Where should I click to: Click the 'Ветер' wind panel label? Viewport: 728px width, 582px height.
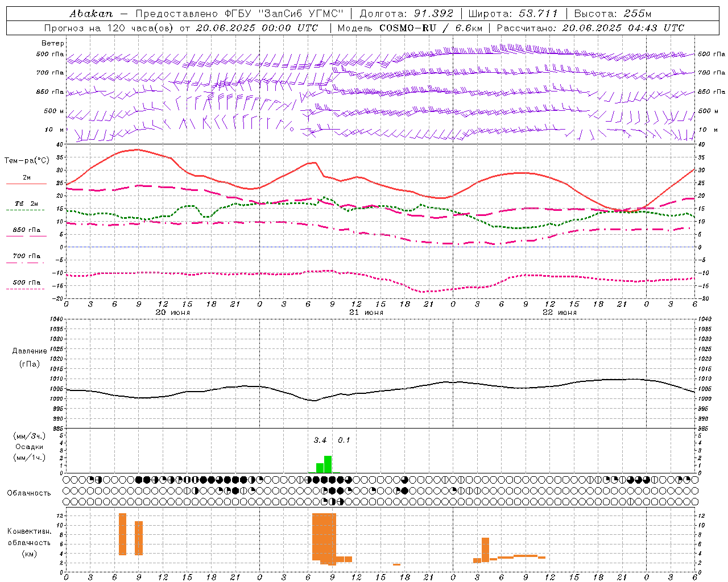click(x=53, y=43)
